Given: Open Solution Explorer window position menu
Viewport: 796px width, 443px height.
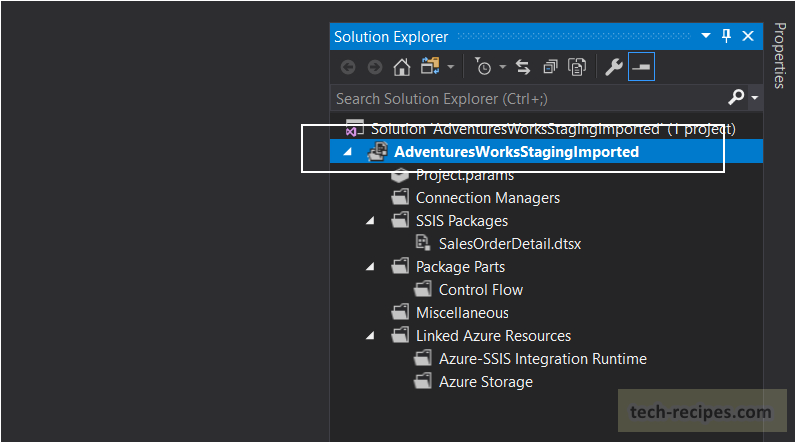Looking at the screenshot, I should pyautogui.click(x=706, y=36).
